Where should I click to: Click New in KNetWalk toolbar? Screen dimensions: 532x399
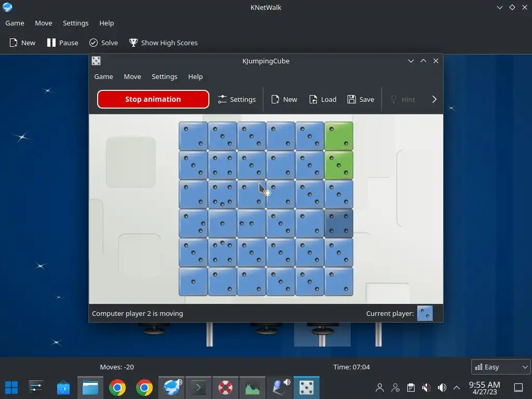(x=22, y=43)
